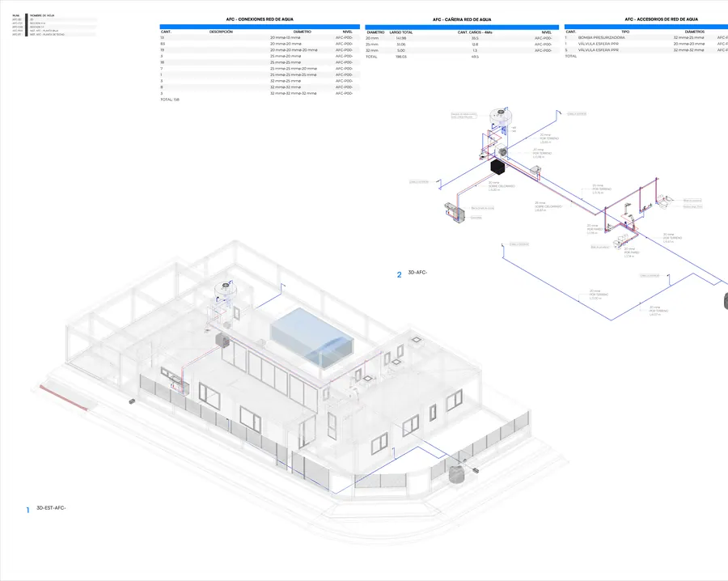Select the black box in the pipe isometric

(x=498, y=166)
